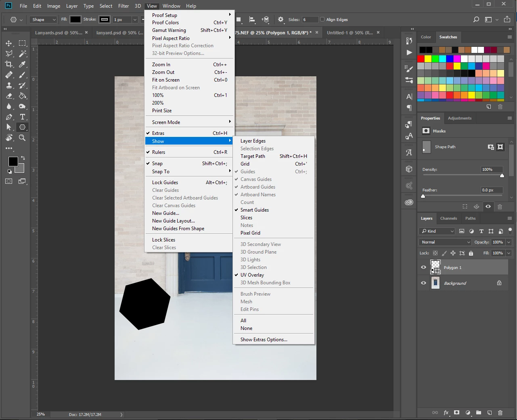Open the Opacity dropdown arrow

[509, 242]
